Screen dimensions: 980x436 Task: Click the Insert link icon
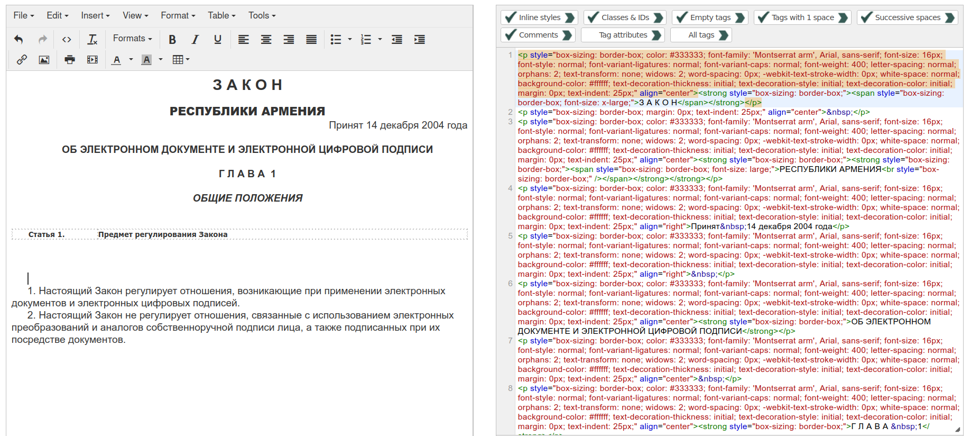tap(22, 60)
